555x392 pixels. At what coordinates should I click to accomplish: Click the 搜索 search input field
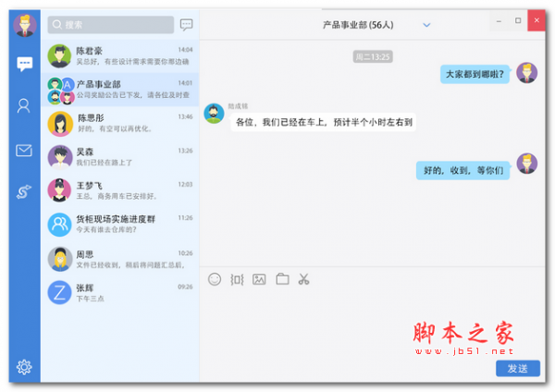(111, 25)
